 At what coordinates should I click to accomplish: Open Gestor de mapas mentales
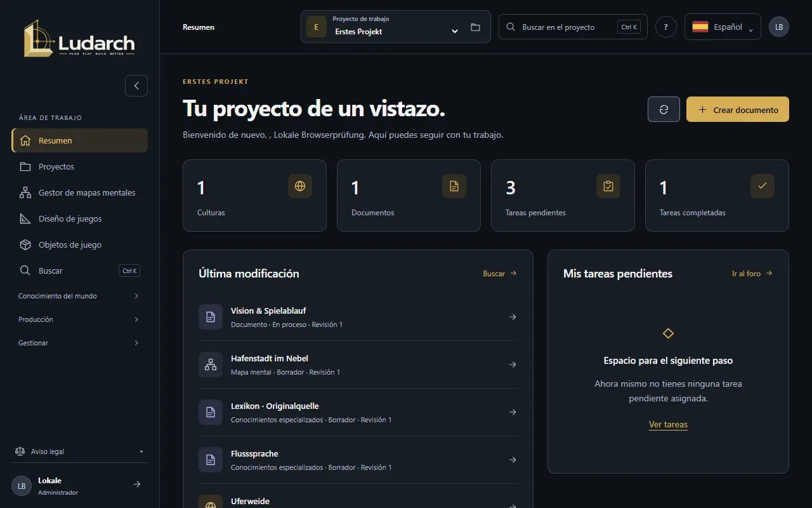[79, 192]
